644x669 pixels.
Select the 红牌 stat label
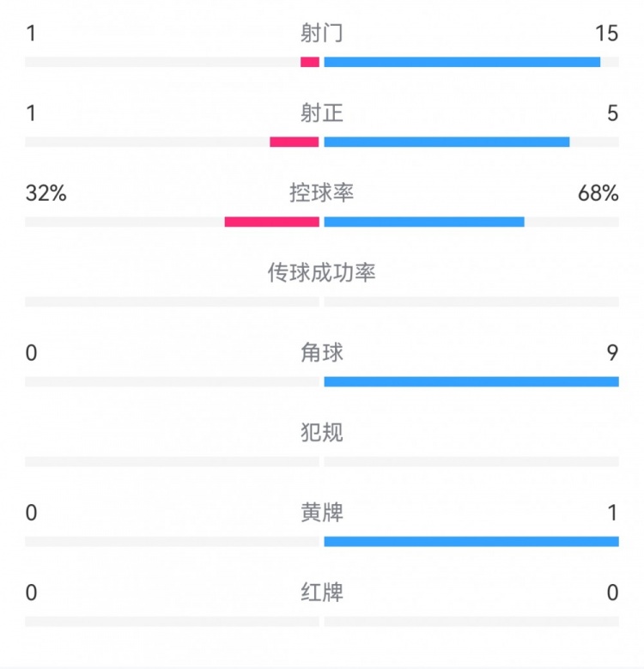point(322,593)
